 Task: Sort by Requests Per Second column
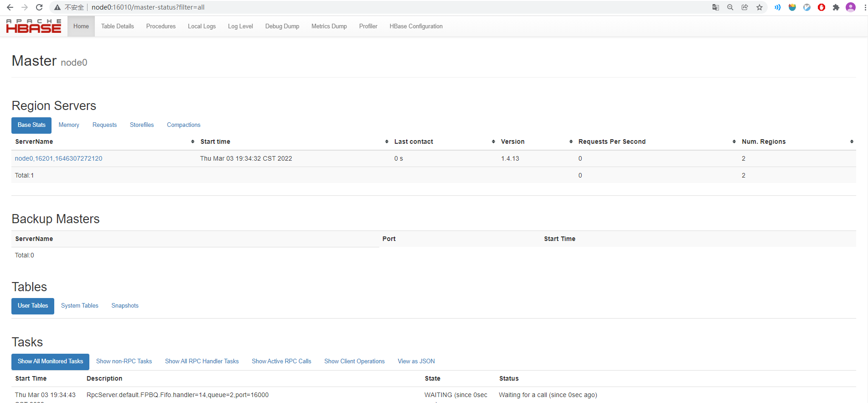734,141
